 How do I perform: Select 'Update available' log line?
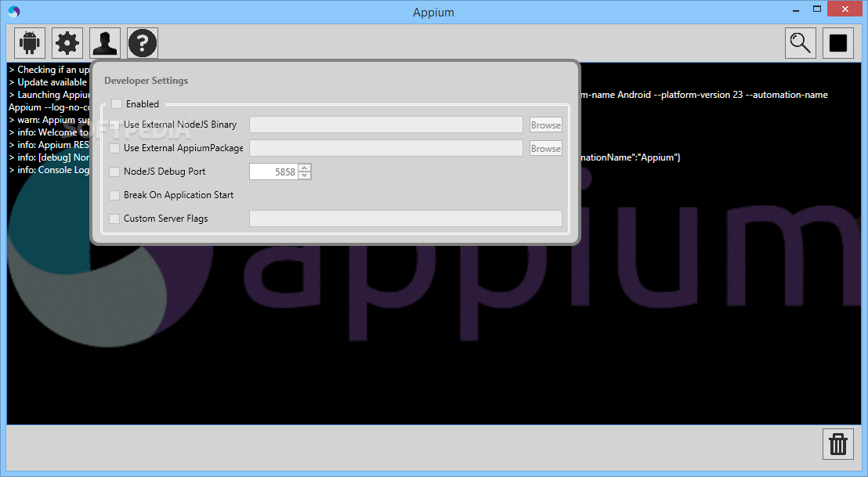(x=49, y=82)
